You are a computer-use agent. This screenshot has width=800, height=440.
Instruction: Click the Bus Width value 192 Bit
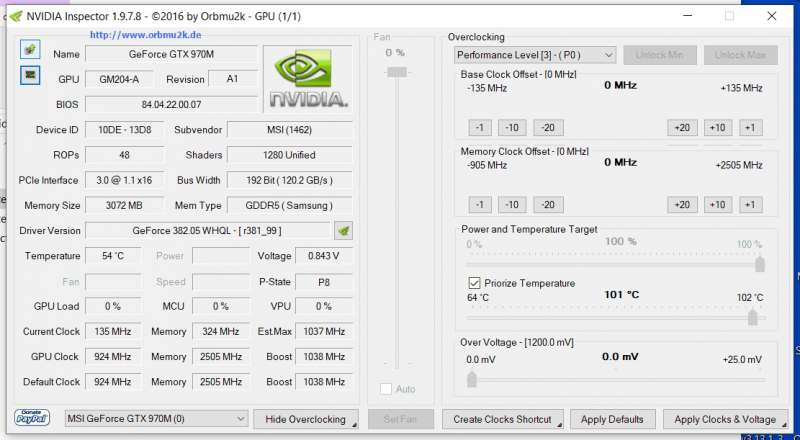point(290,180)
